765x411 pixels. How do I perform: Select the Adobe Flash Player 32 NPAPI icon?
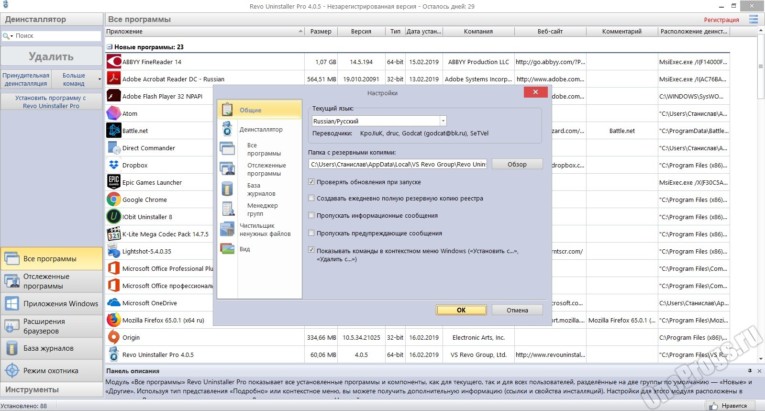(114, 96)
